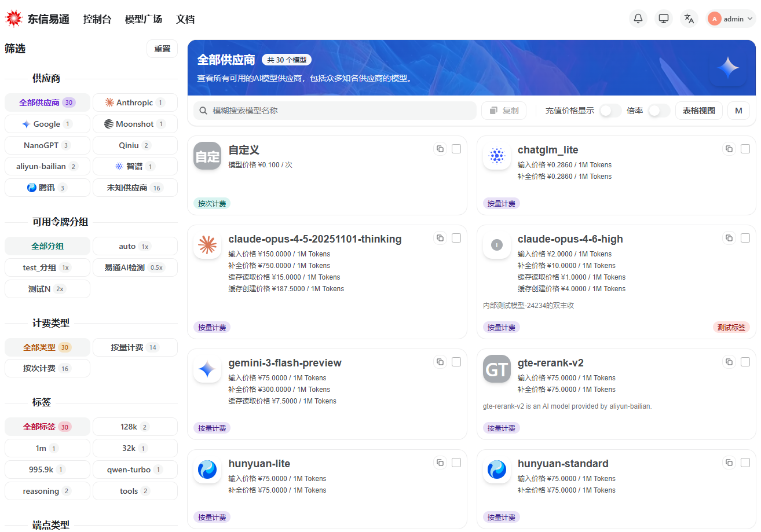
Task: Click the M unit button
Action: coord(738,111)
